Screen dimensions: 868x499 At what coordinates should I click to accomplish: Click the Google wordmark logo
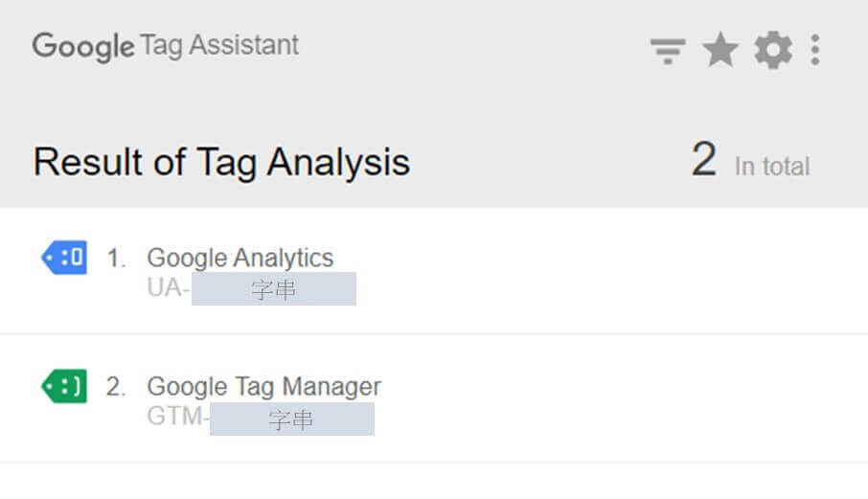tap(83, 46)
